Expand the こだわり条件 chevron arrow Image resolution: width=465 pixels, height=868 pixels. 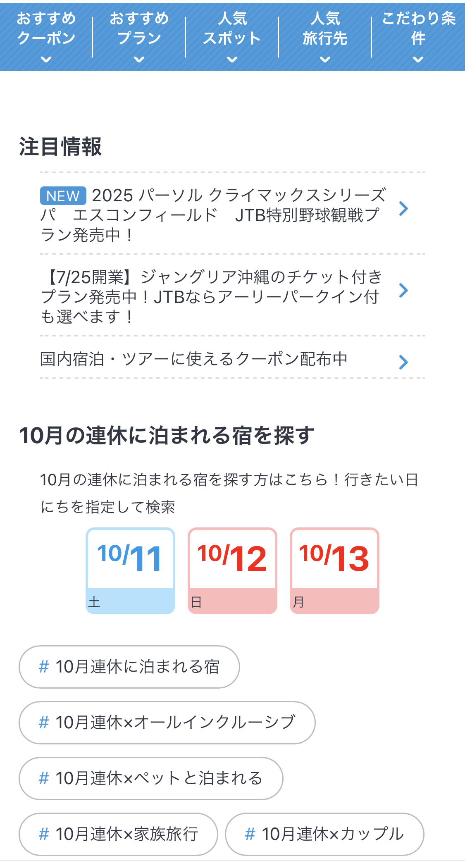[x=418, y=60]
